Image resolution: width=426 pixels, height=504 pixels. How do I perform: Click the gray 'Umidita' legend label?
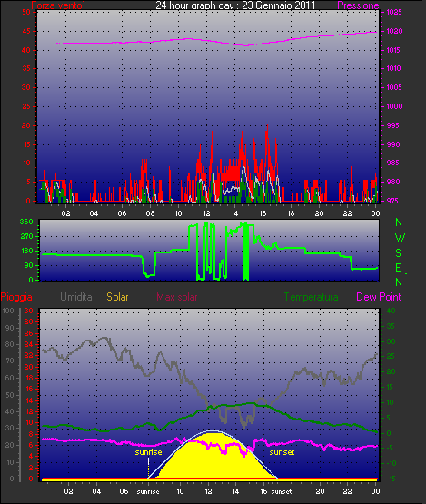tap(76, 297)
